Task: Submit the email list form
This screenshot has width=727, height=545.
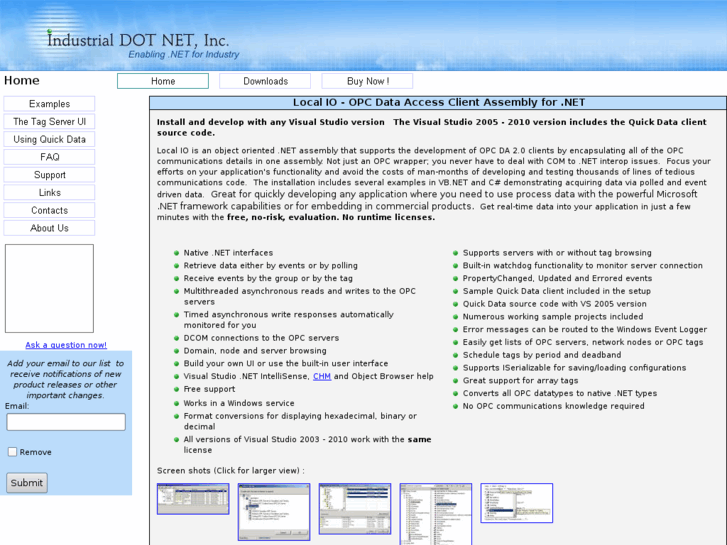Action: 27,483
